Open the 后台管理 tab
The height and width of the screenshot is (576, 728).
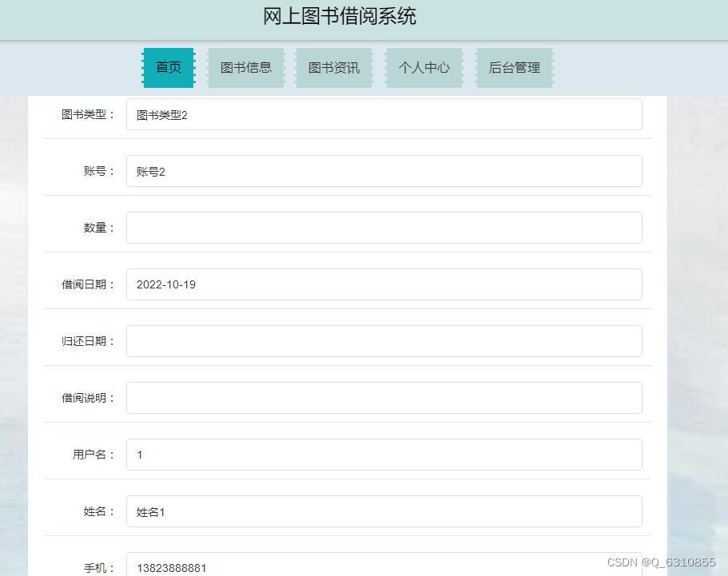point(514,67)
